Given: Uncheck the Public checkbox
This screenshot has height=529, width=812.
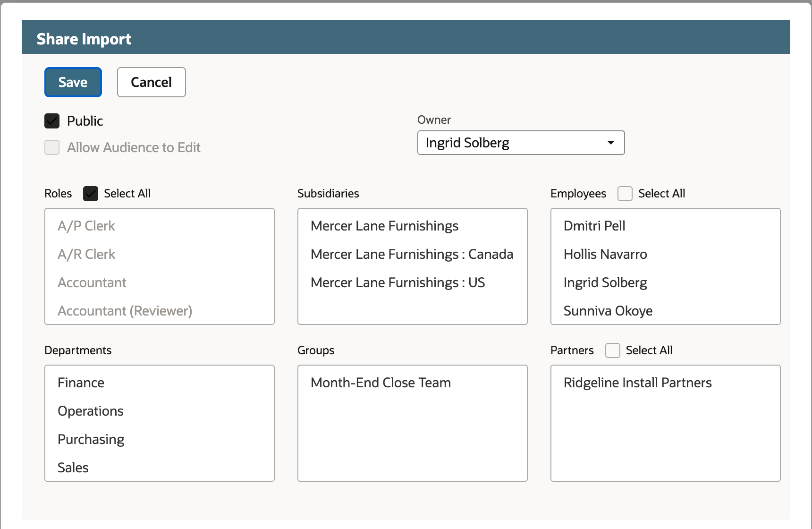Looking at the screenshot, I should point(52,121).
